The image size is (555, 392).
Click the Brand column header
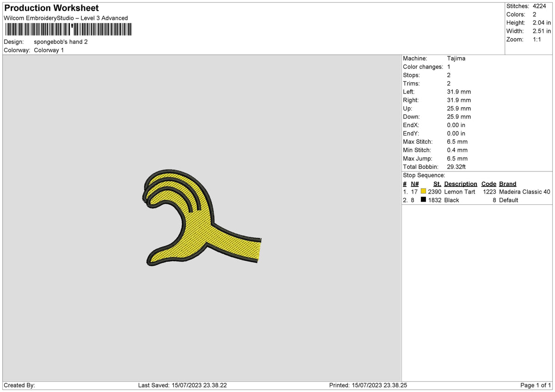[x=507, y=184]
